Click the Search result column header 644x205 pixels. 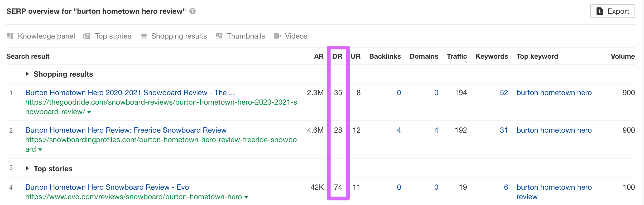[x=28, y=56]
